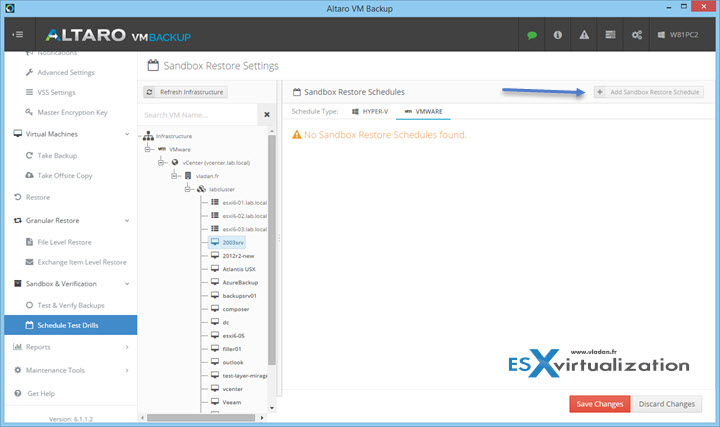The width and height of the screenshot is (720, 427).
Task: Collapse the vladan.fr datacenter node
Action: [x=174, y=176]
